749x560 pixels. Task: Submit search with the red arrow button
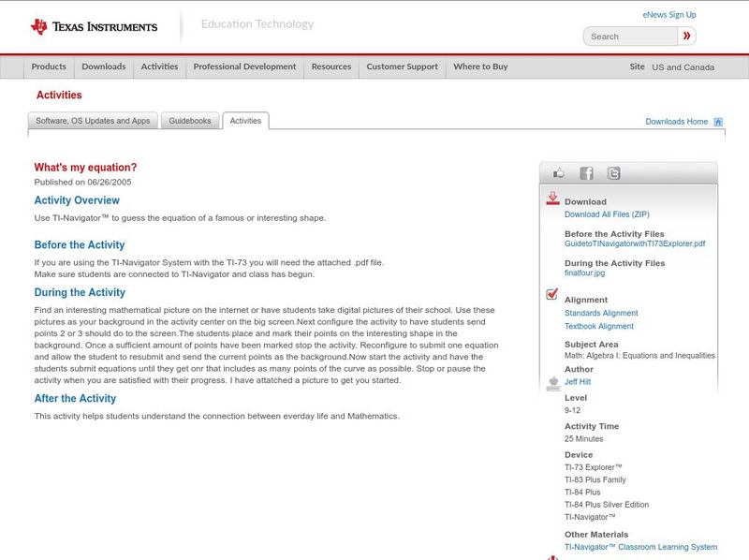point(686,36)
